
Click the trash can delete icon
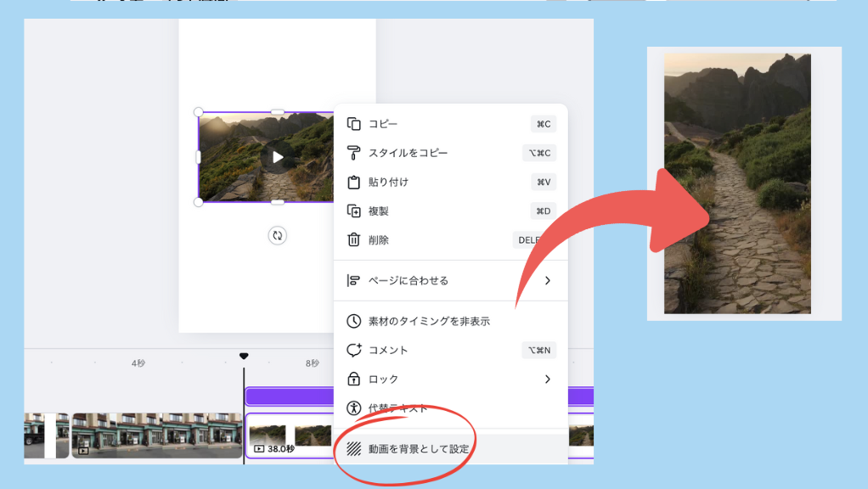(353, 240)
